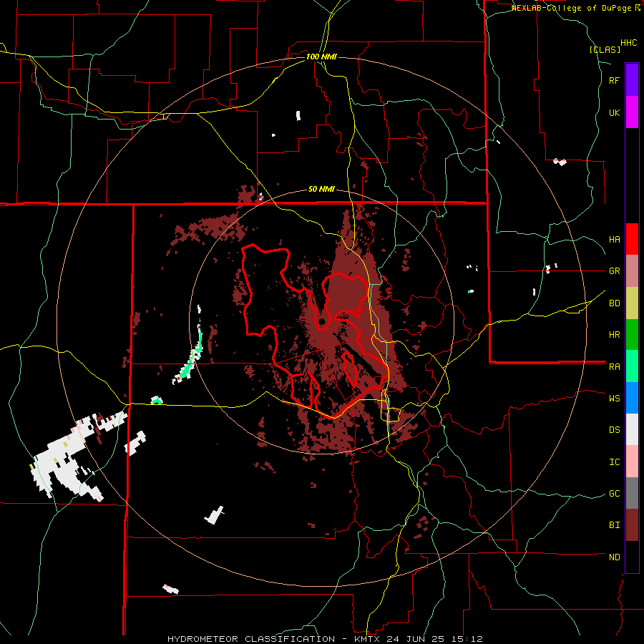The width and height of the screenshot is (644, 644).
Task: Click the HR green legend block
Action: coord(632,335)
